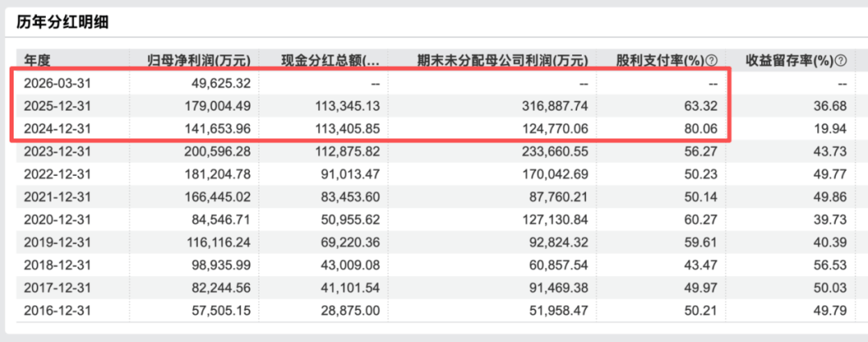
Task: Click cash dividend value 91,013.47
Action: pos(351,174)
